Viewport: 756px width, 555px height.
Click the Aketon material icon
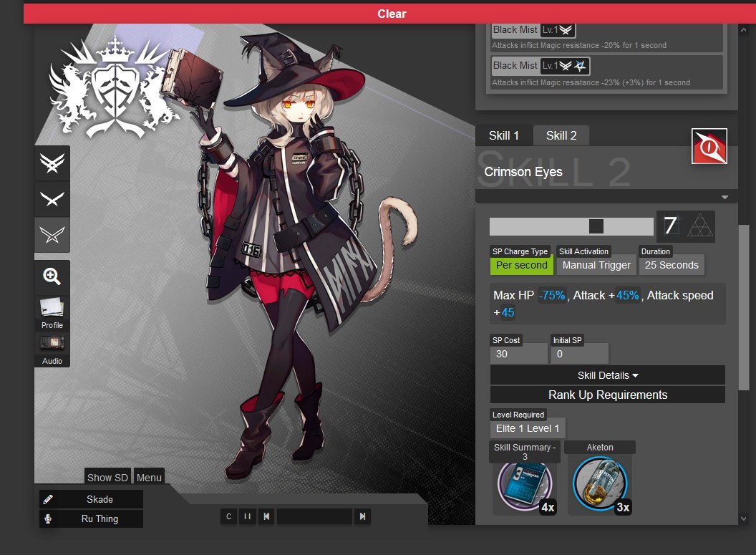(x=600, y=483)
